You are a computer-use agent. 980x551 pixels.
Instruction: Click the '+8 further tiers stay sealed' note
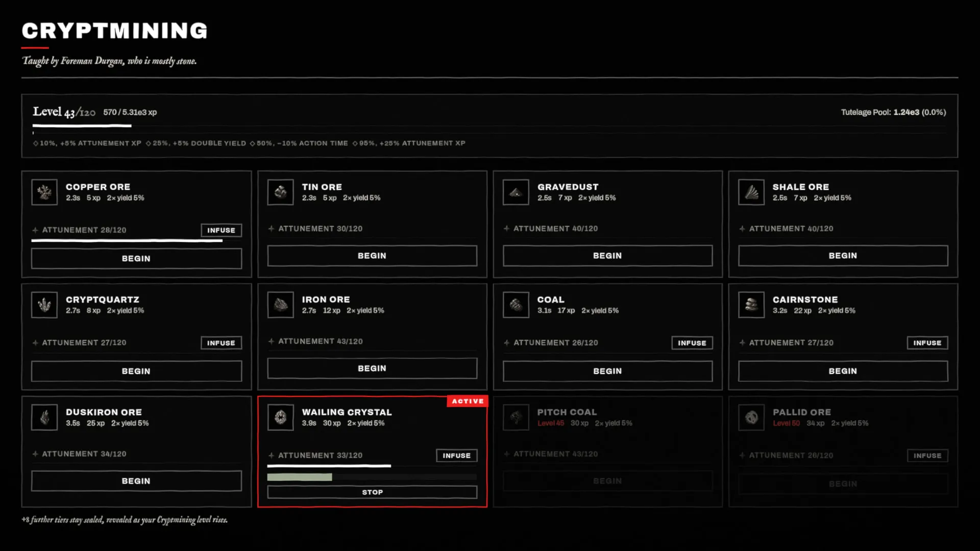125,520
